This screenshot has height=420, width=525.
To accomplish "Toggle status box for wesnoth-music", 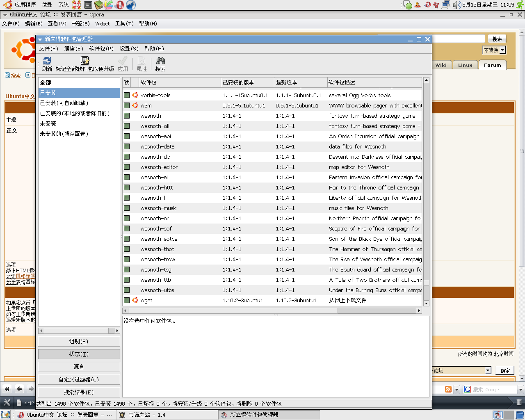I will coord(127,208).
